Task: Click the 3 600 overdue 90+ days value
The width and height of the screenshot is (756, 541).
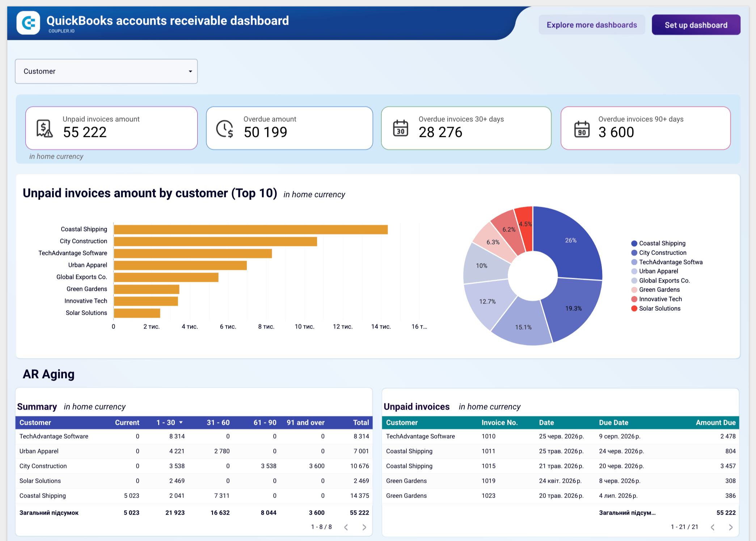Action: (x=616, y=132)
